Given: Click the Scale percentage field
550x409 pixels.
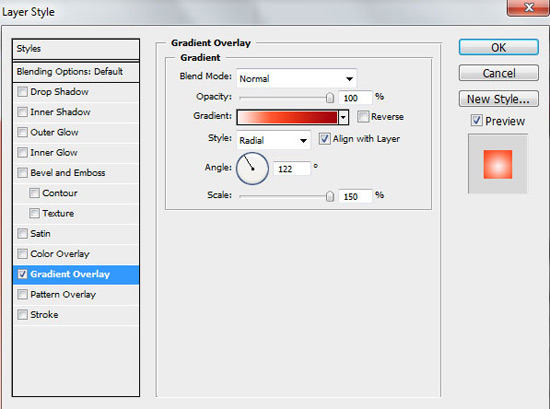Looking at the screenshot, I should pyautogui.click(x=355, y=196).
